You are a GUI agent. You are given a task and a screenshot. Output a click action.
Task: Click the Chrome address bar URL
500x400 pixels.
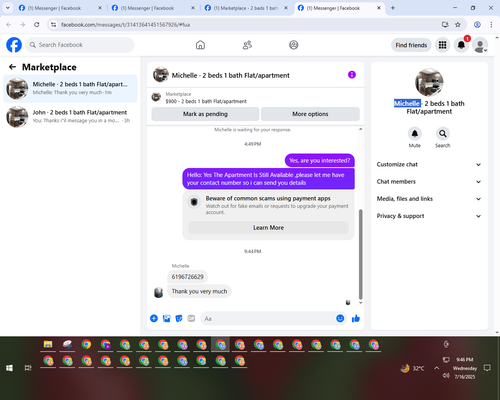(125, 25)
